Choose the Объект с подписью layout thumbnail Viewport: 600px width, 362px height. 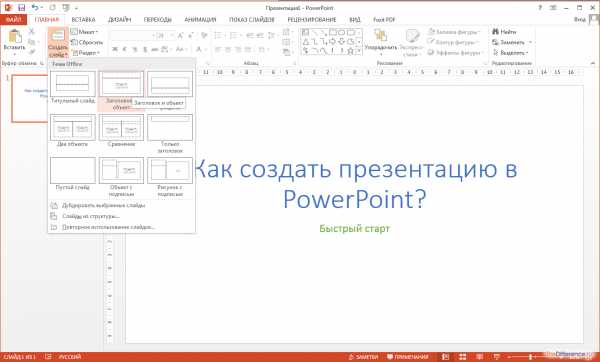click(x=121, y=170)
